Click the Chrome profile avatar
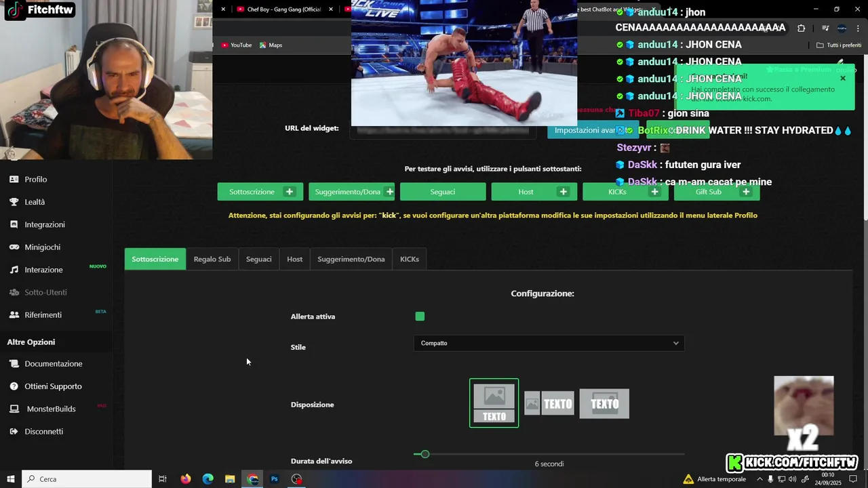The height and width of the screenshot is (488, 868). [x=842, y=28]
